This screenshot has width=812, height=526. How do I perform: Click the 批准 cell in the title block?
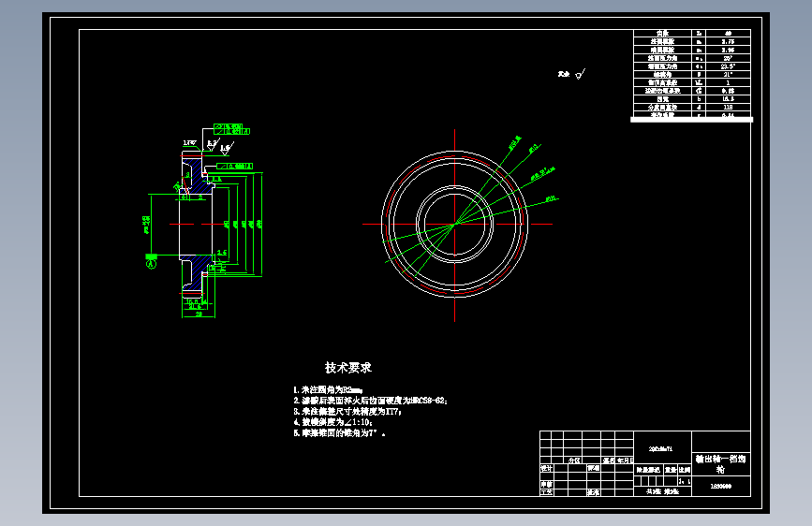594,492
